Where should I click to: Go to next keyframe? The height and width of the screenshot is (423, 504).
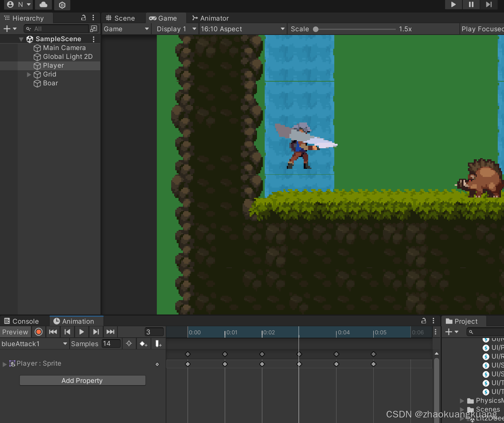pyautogui.click(x=96, y=332)
